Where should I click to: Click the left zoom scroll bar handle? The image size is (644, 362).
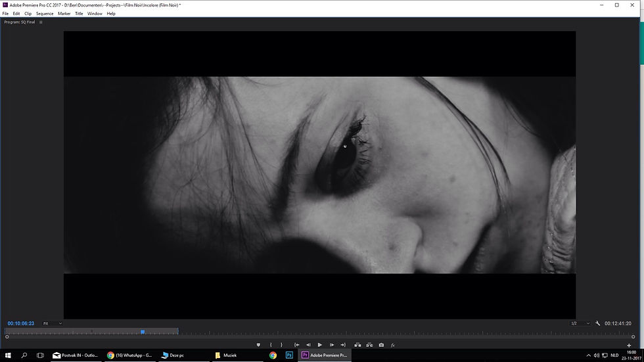7,336
